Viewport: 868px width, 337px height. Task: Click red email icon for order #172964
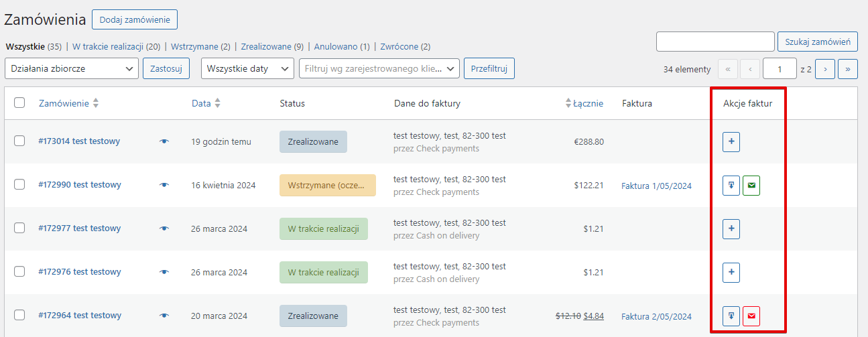tap(751, 316)
